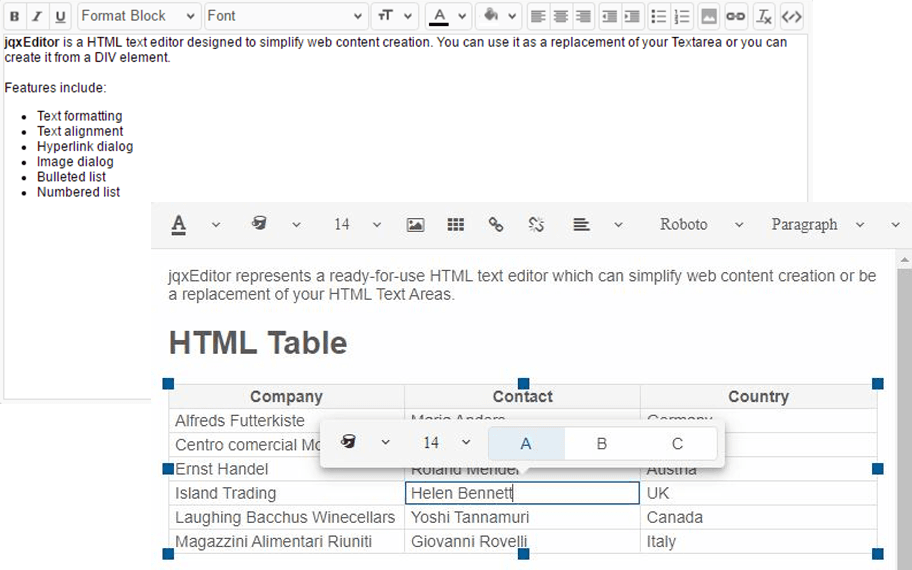The width and height of the screenshot is (912, 570).
Task: Open the Format Block dropdown
Action: tap(140, 16)
